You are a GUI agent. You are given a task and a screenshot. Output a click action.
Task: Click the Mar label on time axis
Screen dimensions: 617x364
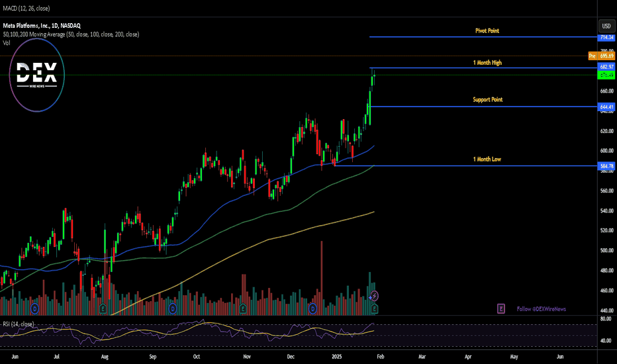[x=422, y=357]
